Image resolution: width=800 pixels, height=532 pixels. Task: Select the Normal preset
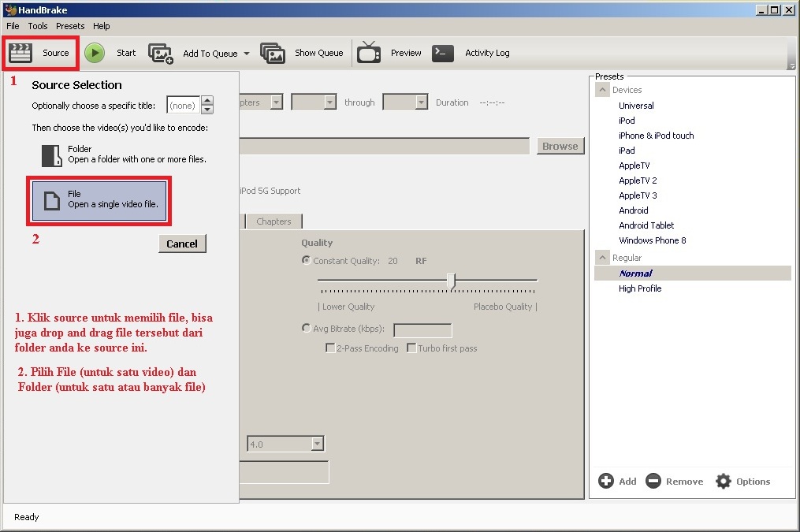692,273
